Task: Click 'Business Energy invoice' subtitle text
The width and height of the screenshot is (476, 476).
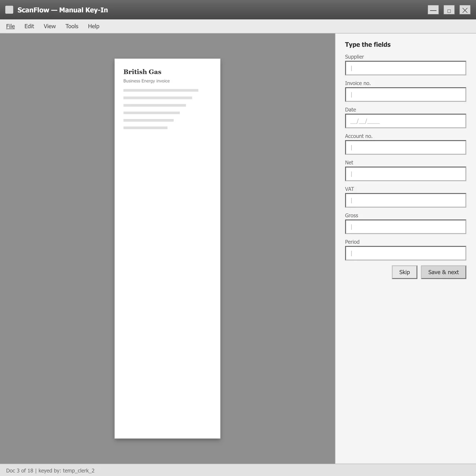Action: click(147, 81)
